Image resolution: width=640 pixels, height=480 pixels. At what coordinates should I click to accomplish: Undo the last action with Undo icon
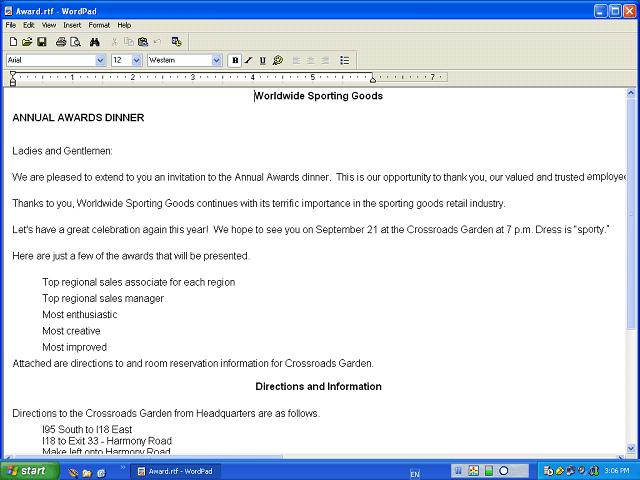click(x=157, y=42)
